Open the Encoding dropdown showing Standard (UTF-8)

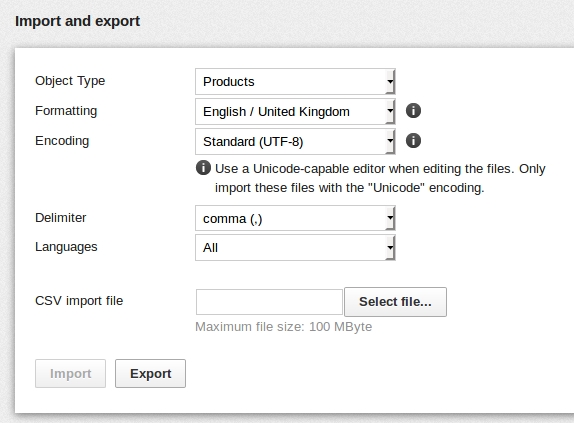click(x=295, y=142)
